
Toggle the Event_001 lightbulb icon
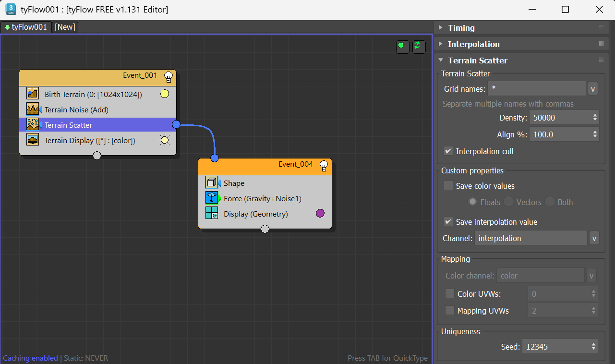pos(169,76)
